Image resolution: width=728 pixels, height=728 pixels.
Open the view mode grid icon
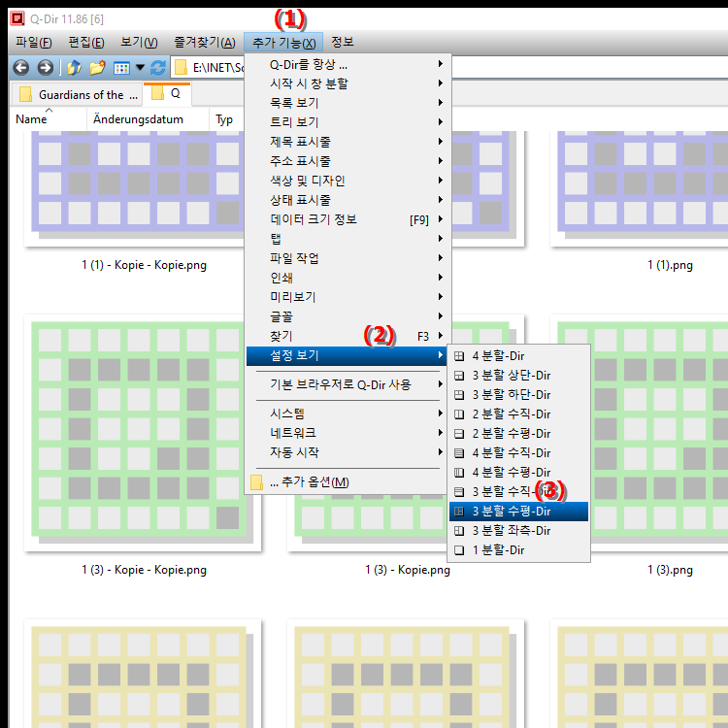121,68
